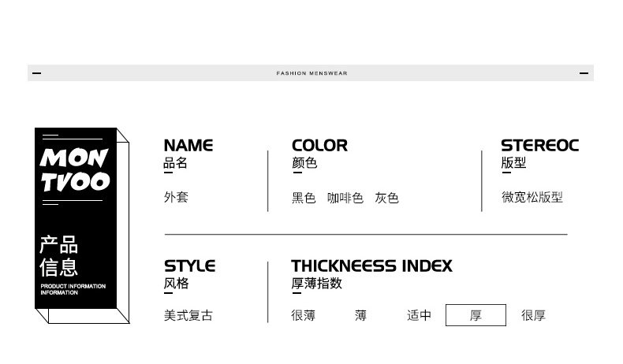The width and height of the screenshot is (623, 364).
Task: Select the 很薄 thickness option
Action: click(303, 316)
